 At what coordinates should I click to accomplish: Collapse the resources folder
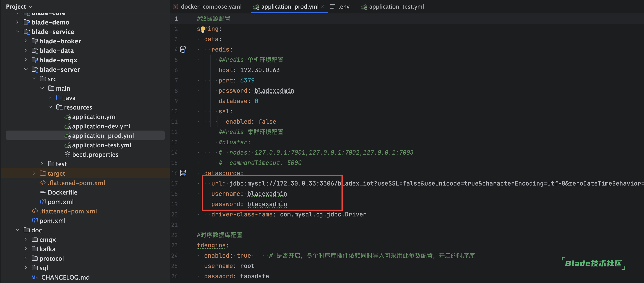point(50,107)
